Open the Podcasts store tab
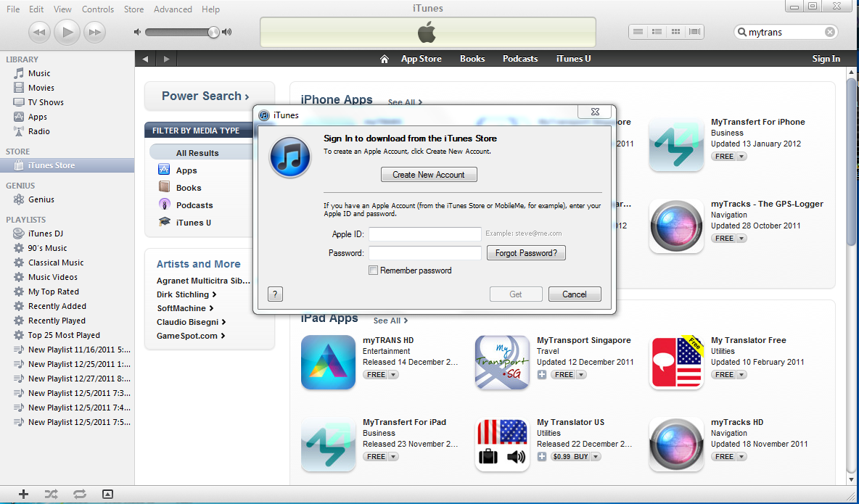 (520, 59)
